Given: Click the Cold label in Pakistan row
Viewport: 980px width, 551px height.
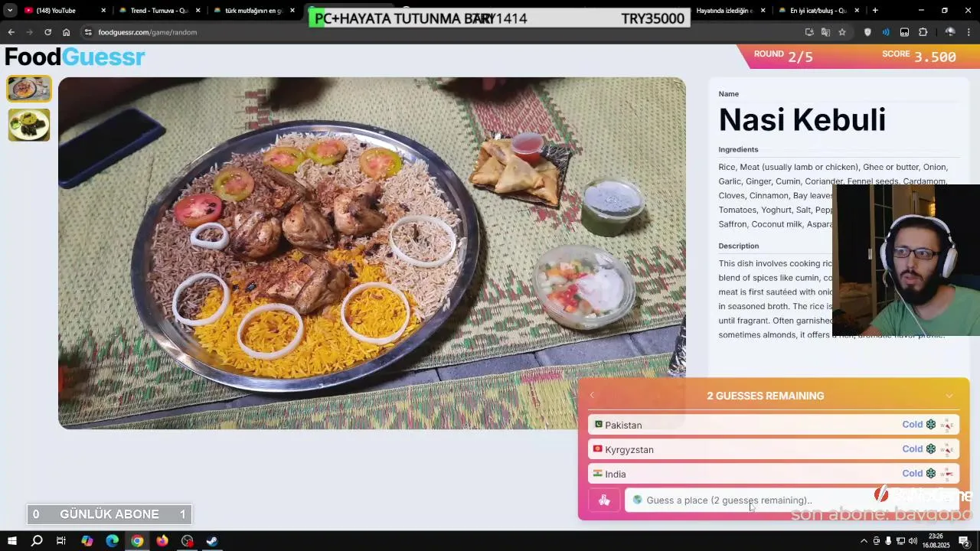Looking at the screenshot, I should click(912, 425).
